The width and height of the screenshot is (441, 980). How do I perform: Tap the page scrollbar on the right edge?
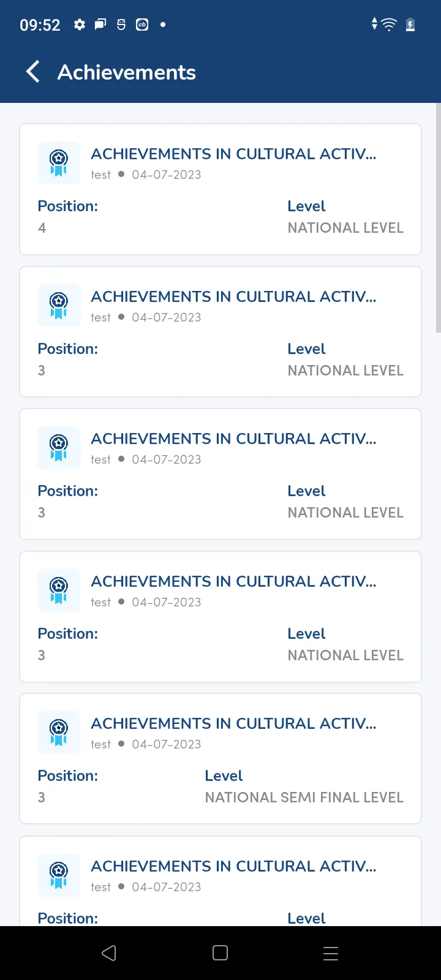(x=438, y=217)
